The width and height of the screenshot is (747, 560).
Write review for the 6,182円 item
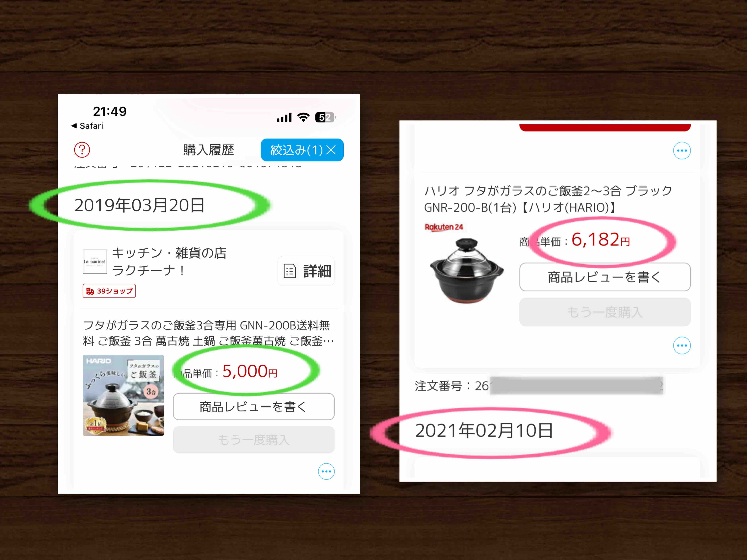point(605,277)
